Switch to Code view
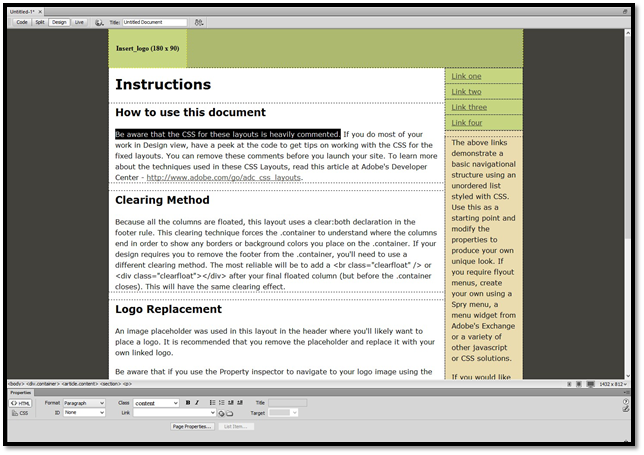The width and height of the screenshot is (644, 455). (22, 23)
